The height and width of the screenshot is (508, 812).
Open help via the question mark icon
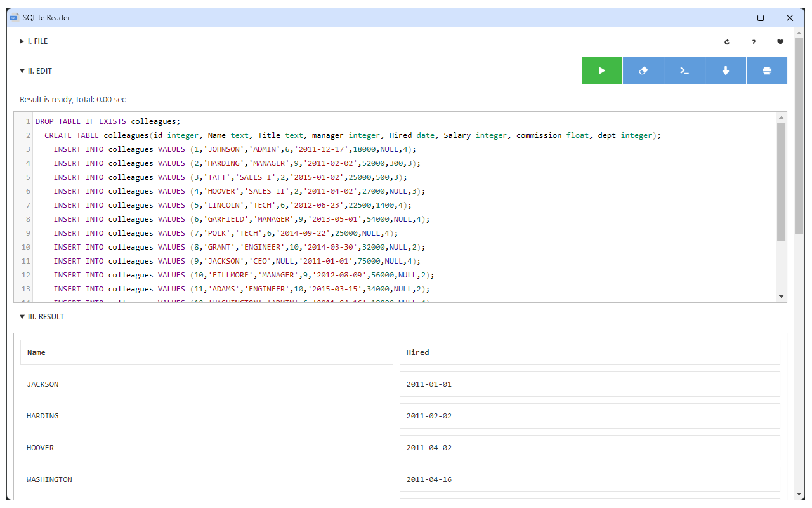coord(753,41)
